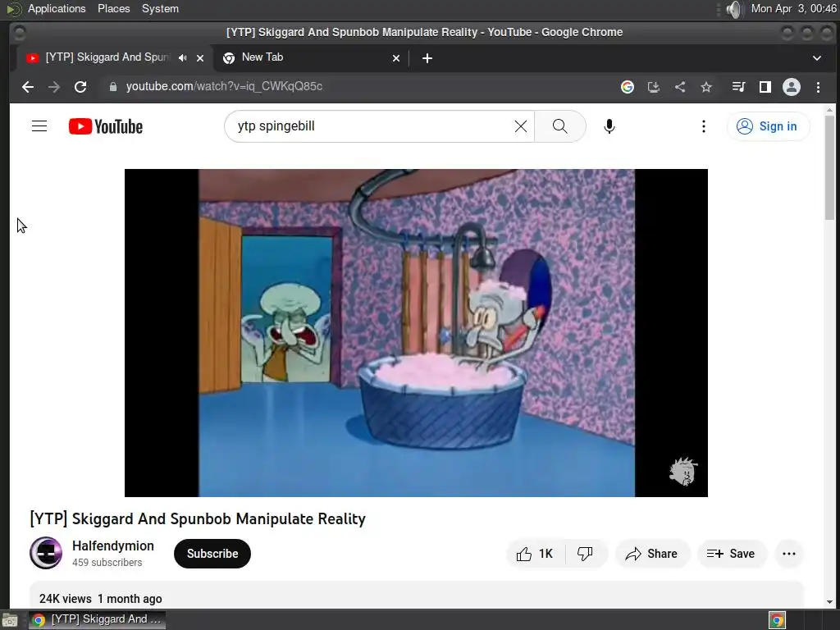Open more actions ellipsis under the video

[788, 554]
